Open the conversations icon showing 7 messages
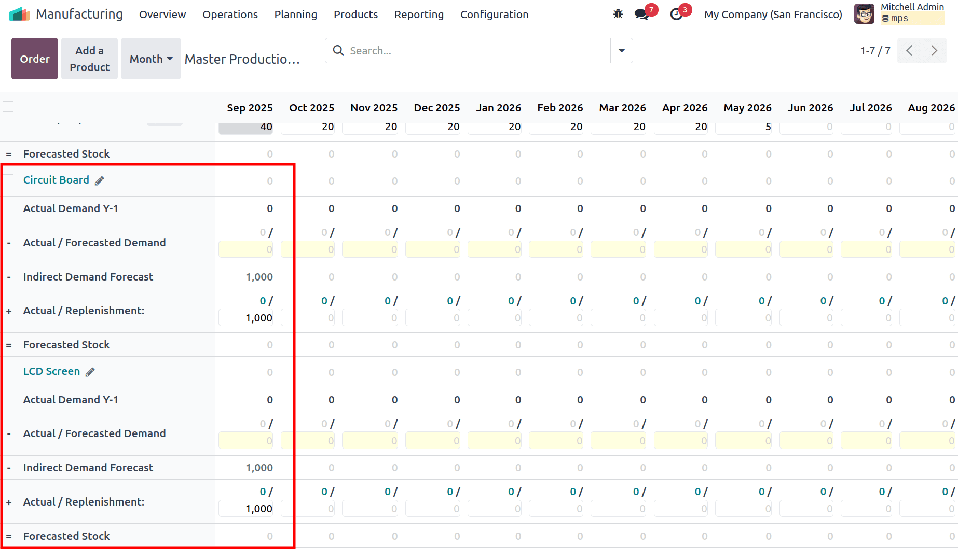Screen dimensions: 958x560 click(640, 14)
